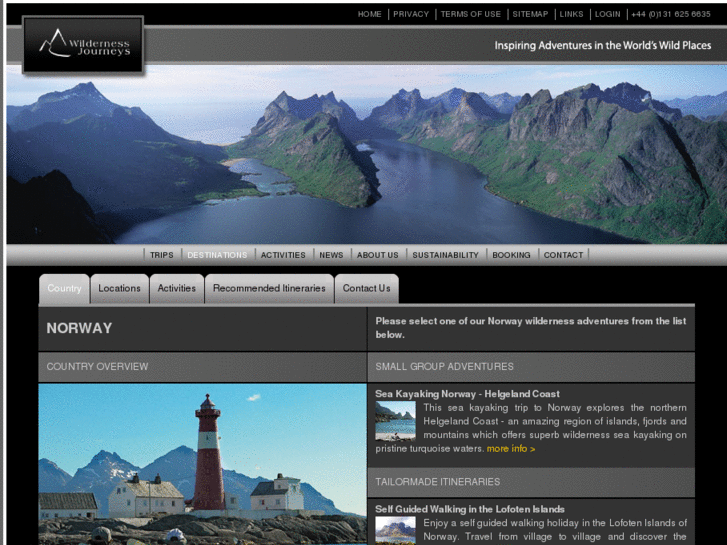Image resolution: width=727 pixels, height=545 pixels.
Task: Click phone number +44 (0)131 625 6635
Action: 670,14
